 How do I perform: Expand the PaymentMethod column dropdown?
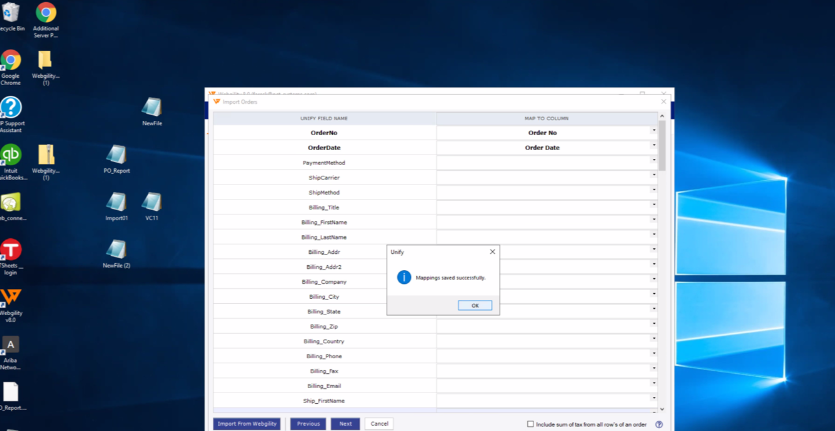coord(654,160)
